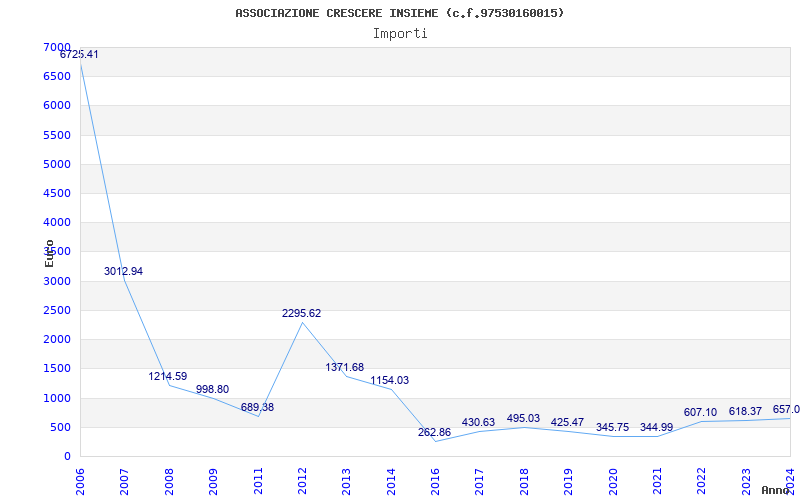Screen dimensions: 800x500
Task: Select the 607.10 data label
Action: (701, 412)
